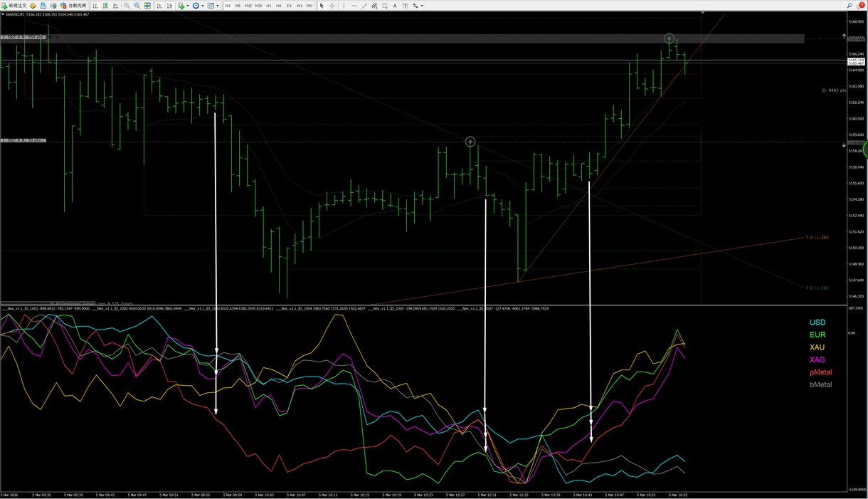Switch to the M1 timeframe
Screen dimensions: 868x499
coord(228,6)
